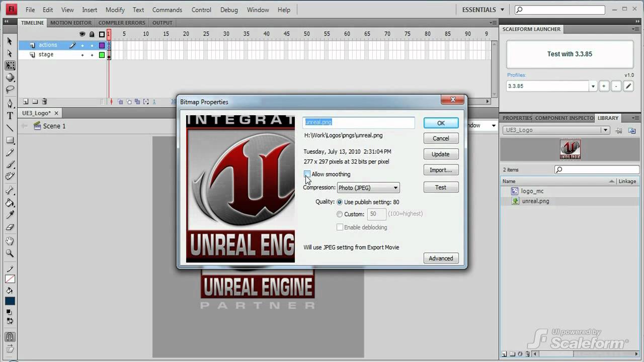644x362 pixels.
Task: Select the Pen tool
Action: tap(10, 104)
